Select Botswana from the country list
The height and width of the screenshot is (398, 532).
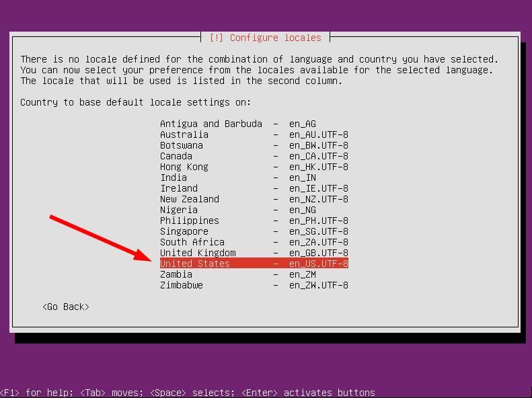pyautogui.click(x=254, y=145)
